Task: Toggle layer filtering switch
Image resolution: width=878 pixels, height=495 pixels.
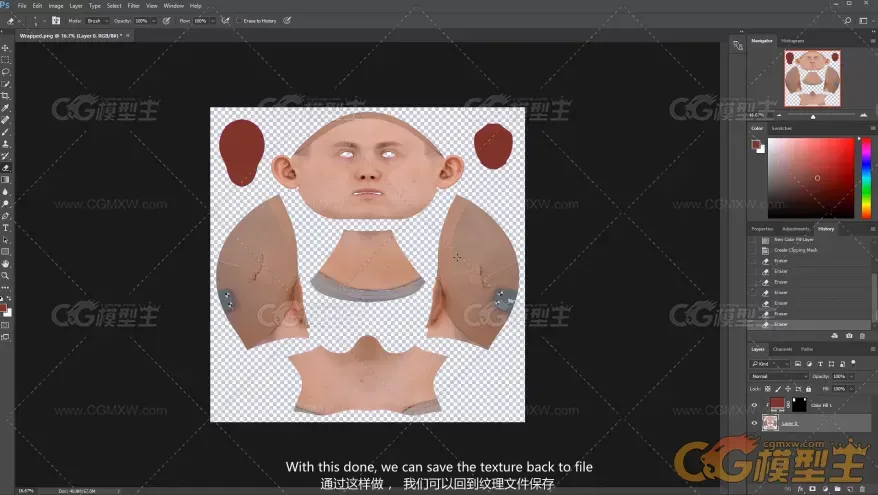Action: 853,363
